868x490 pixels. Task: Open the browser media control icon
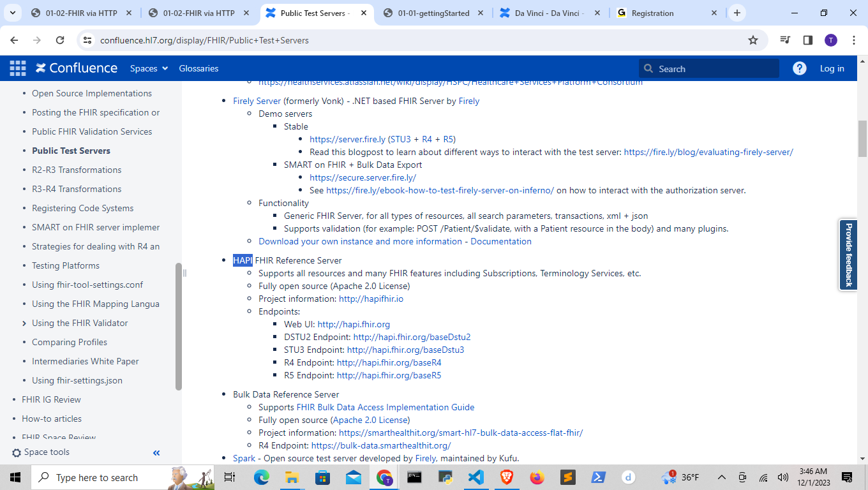pyautogui.click(x=785, y=40)
